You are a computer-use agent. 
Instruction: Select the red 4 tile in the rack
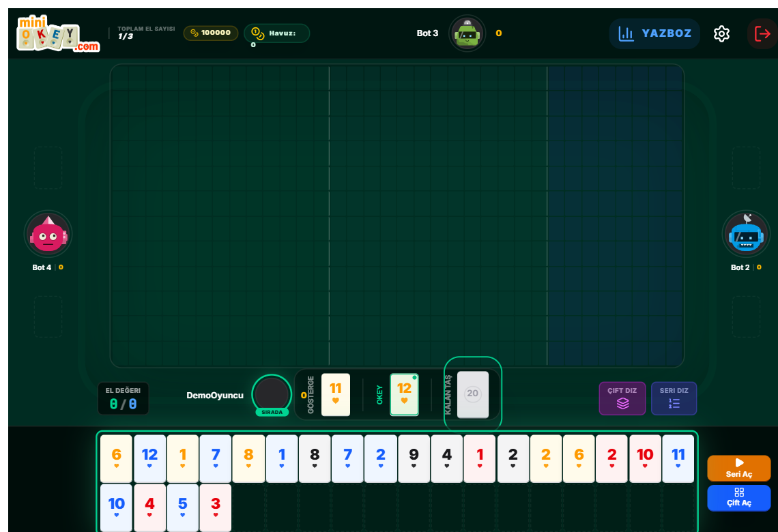tap(149, 507)
